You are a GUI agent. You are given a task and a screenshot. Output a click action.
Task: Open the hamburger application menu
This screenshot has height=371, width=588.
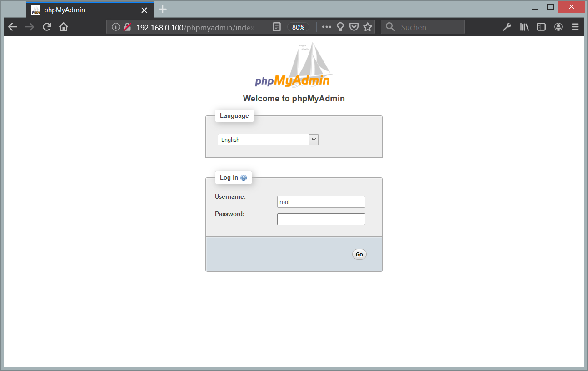pos(575,27)
